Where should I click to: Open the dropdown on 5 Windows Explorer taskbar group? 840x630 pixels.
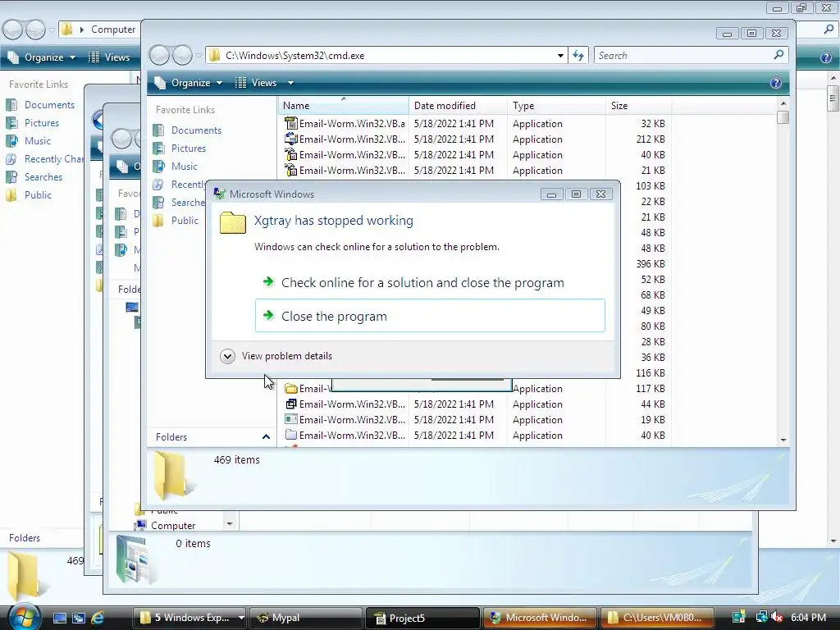point(241,618)
